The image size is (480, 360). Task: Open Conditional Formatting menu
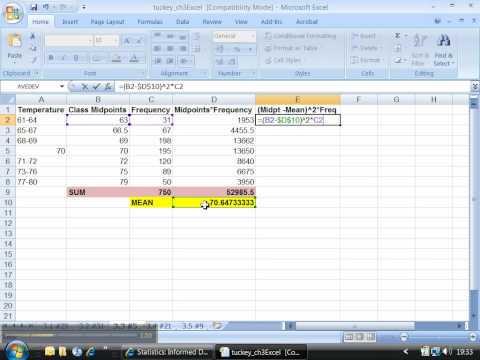pyautogui.click(x=300, y=36)
